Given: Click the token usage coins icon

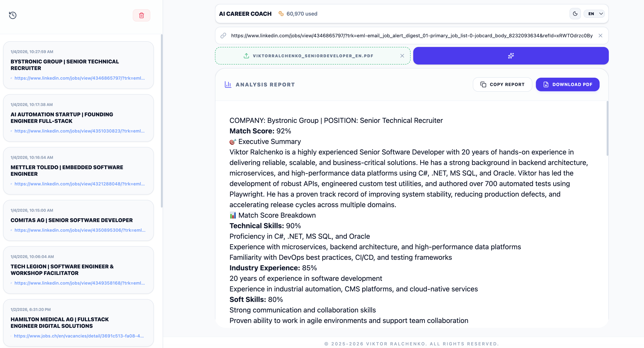Looking at the screenshot, I should 281,14.
